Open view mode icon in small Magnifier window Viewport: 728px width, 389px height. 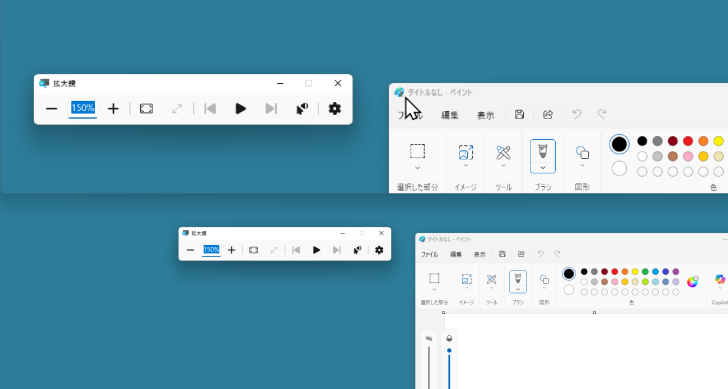(254, 250)
